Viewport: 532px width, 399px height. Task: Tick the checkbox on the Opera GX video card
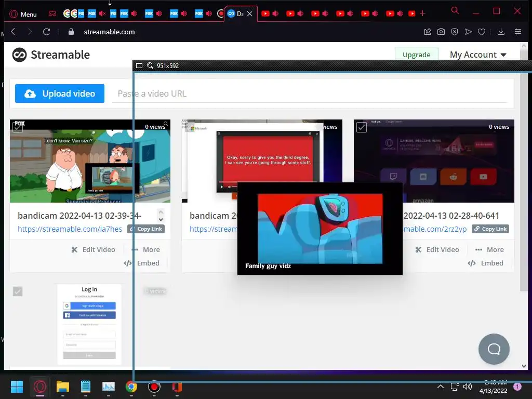coord(362,127)
